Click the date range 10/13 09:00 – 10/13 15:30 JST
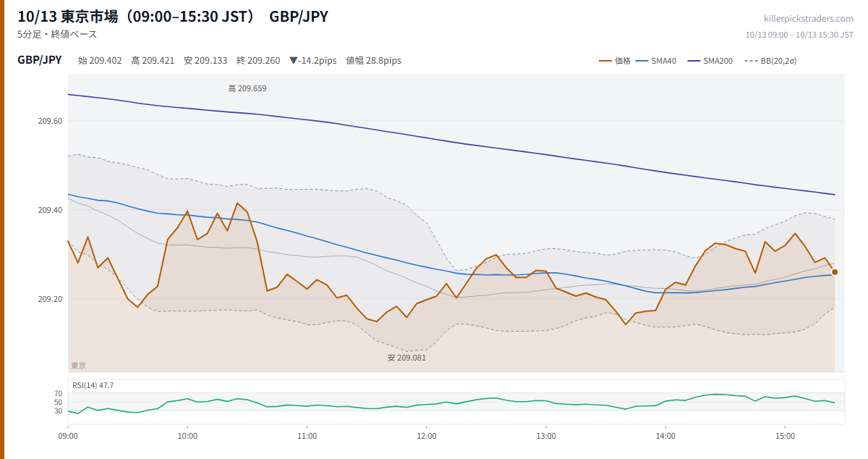The image size is (868, 459). coord(799,35)
